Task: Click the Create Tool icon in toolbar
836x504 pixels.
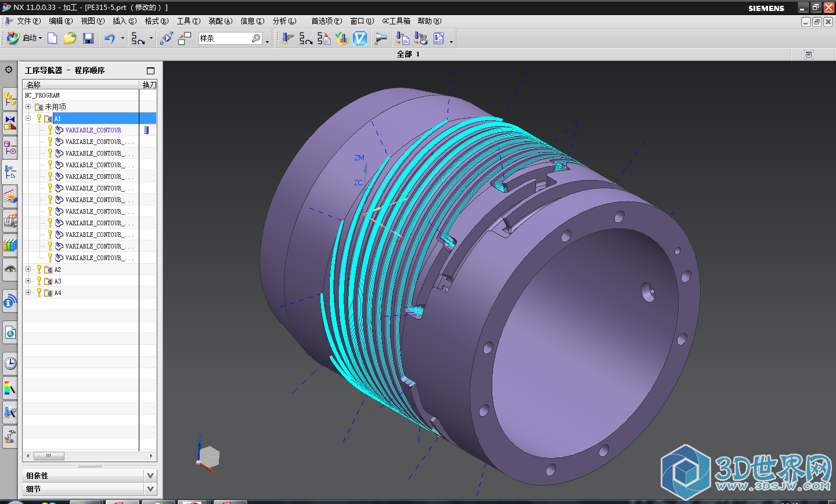Action: coord(381,38)
